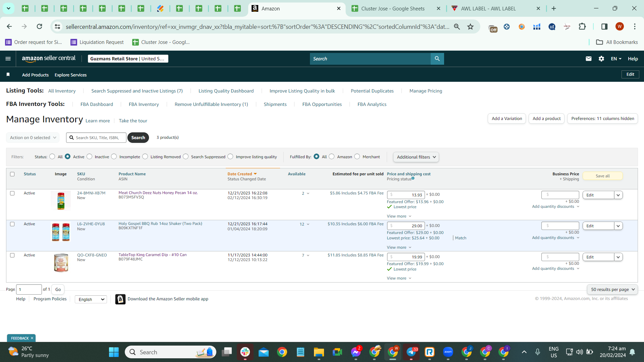Select the Incomplete status radio button
644x362 pixels.
pyautogui.click(x=114, y=157)
